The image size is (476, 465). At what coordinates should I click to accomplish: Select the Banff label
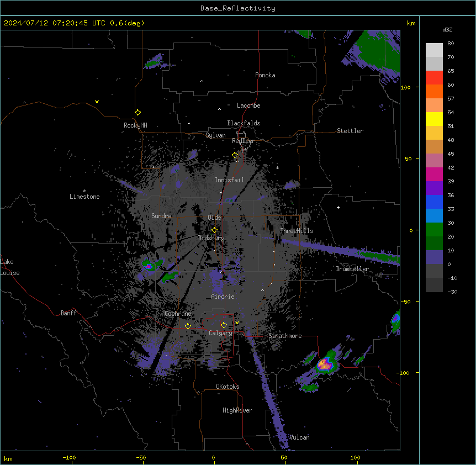click(68, 313)
